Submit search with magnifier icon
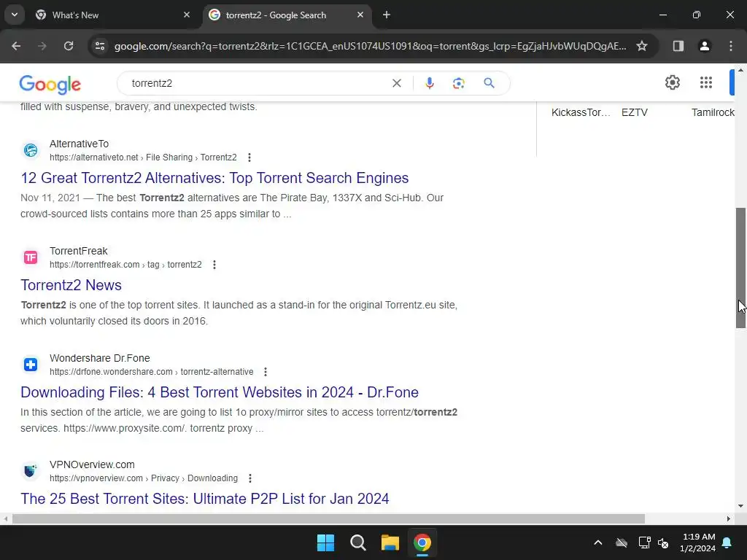Screen dimensions: 747x560 pos(489,83)
